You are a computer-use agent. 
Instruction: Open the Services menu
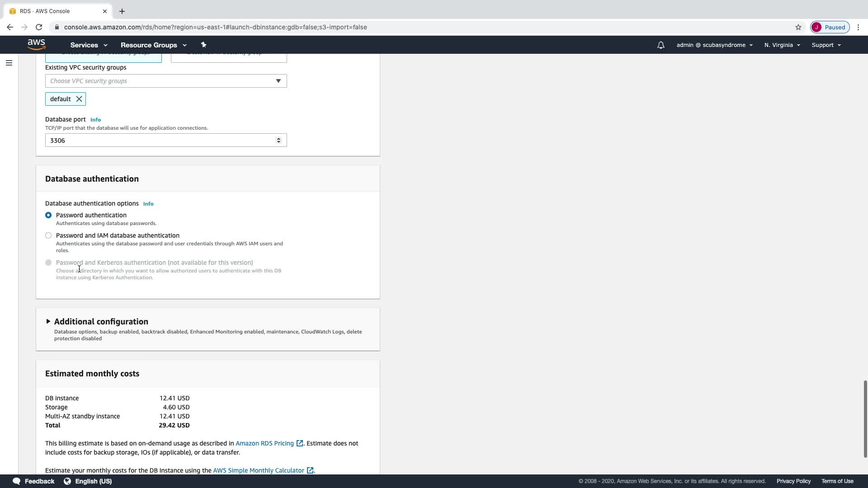coord(89,45)
